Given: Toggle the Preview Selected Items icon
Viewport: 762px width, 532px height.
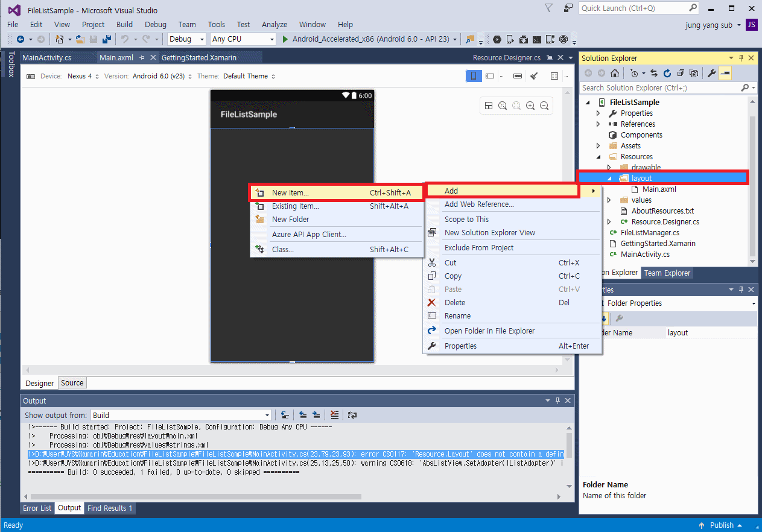Looking at the screenshot, I should click(x=725, y=73).
